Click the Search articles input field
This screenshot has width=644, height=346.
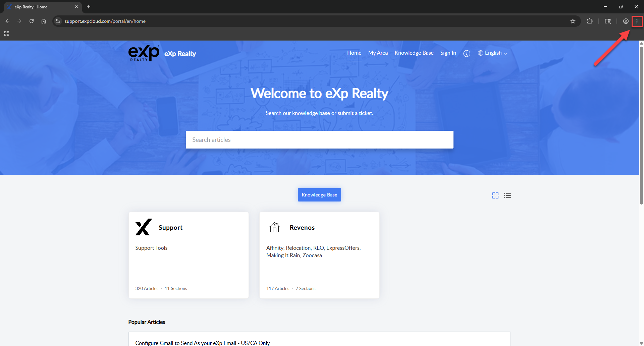click(x=319, y=139)
